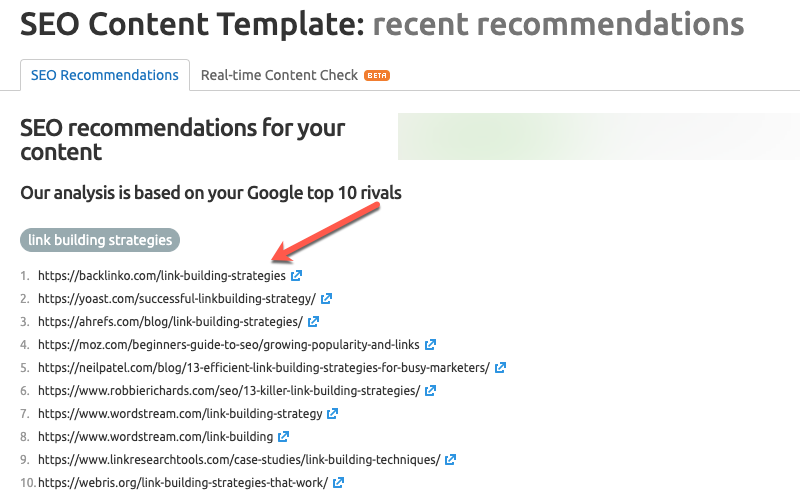This screenshot has width=800, height=500.
Task: Click external link icon after wordstream.com/link-building URL
Action: pos(284,436)
